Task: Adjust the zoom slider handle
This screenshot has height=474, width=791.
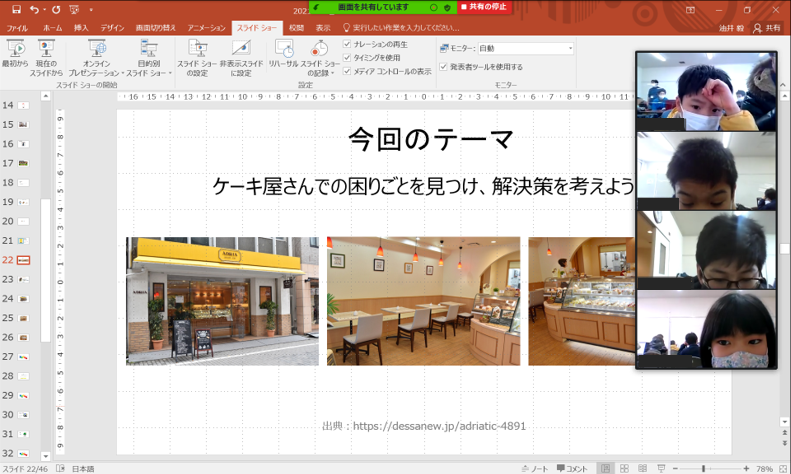Action: tap(703, 468)
